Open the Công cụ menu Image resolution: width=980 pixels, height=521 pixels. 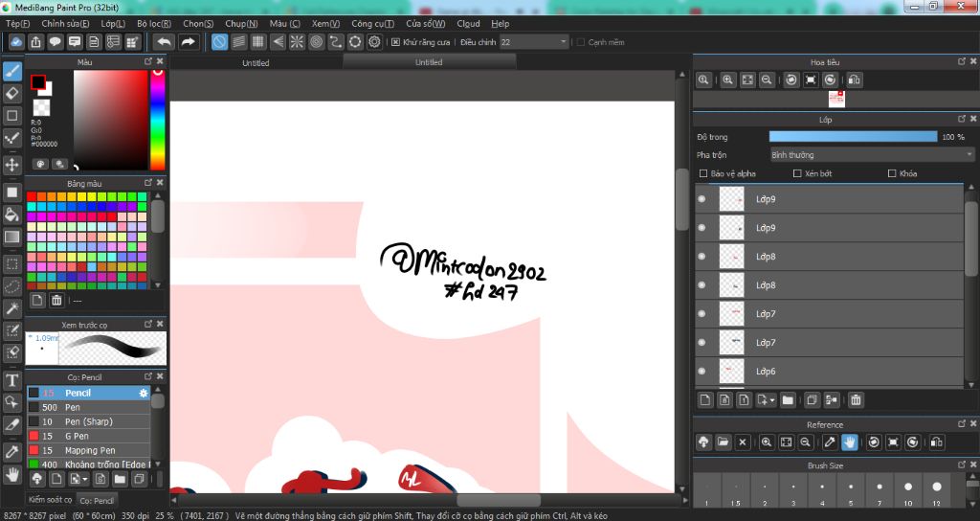pos(372,23)
